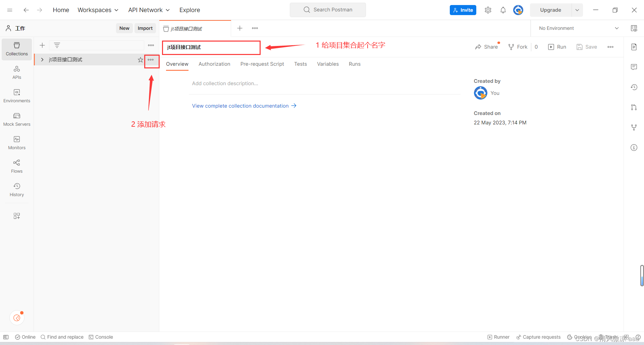Open Monitors in the sidebar
The height and width of the screenshot is (345, 644).
(x=17, y=143)
